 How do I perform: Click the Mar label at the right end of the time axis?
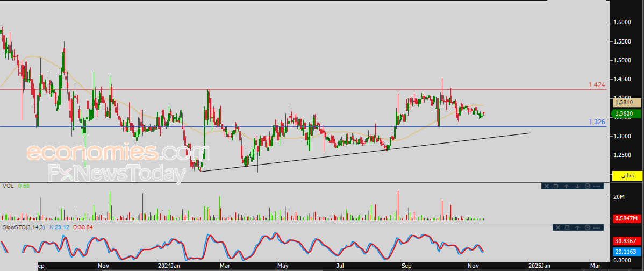[595, 266]
